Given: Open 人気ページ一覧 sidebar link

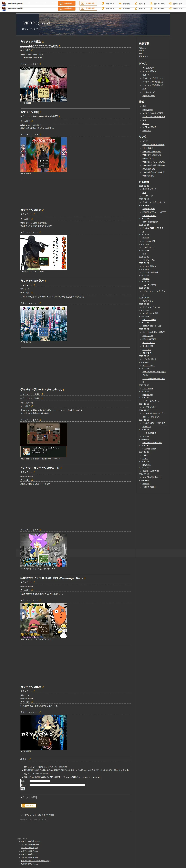Looking at the screenshot, I should point(148,96).
